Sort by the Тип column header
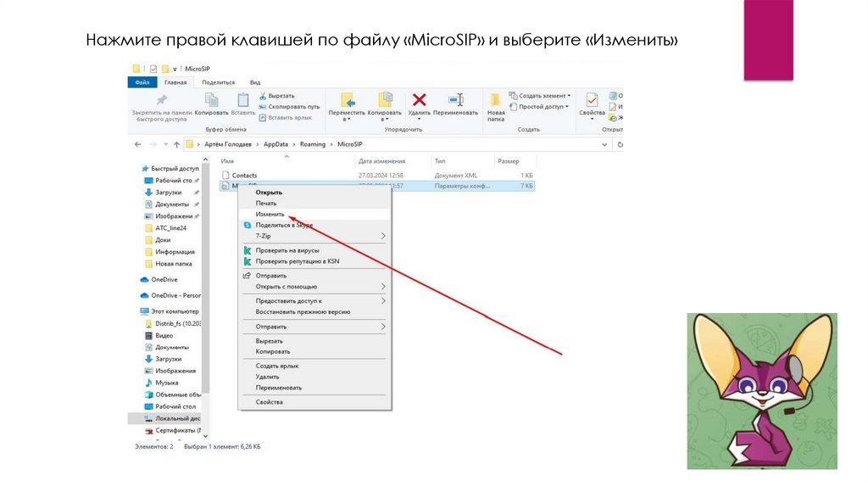 point(440,161)
